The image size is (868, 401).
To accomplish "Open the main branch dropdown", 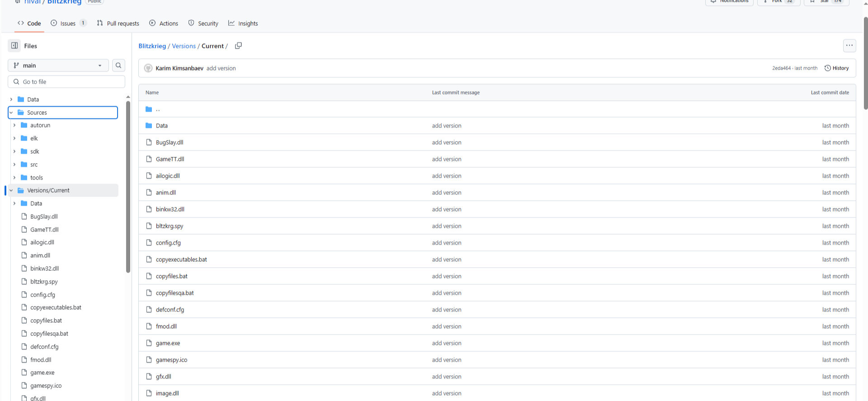I will [58, 66].
